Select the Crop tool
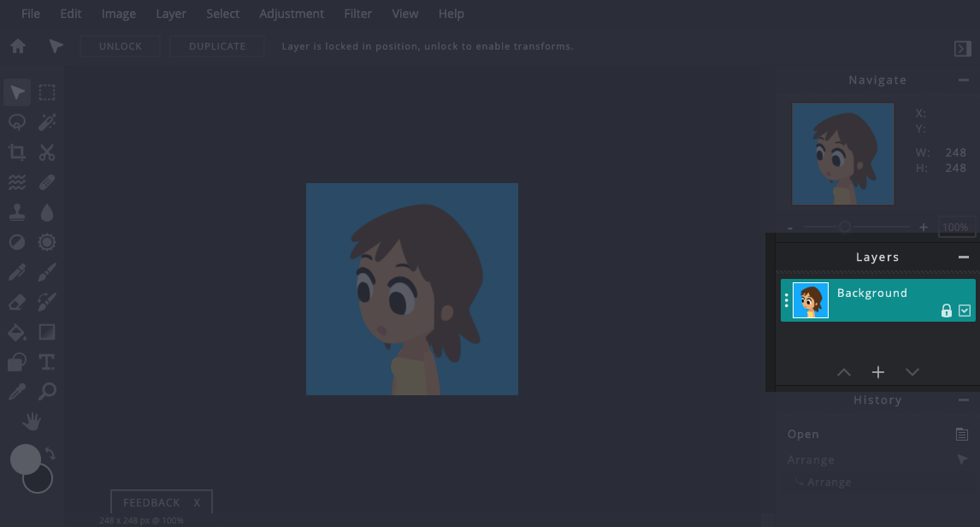The width and height of the screenshot is (980, 527). coord(17,152)
